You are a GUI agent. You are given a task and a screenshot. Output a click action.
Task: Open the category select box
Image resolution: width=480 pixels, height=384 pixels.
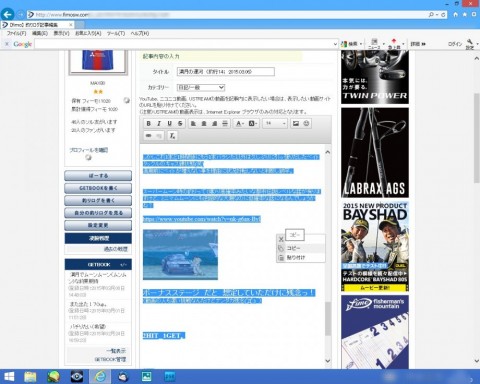[x=201, y=87]
